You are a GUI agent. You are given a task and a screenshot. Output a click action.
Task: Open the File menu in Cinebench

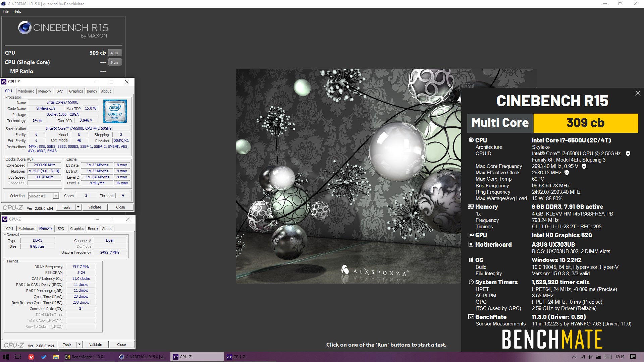click(x=6, y=11)
